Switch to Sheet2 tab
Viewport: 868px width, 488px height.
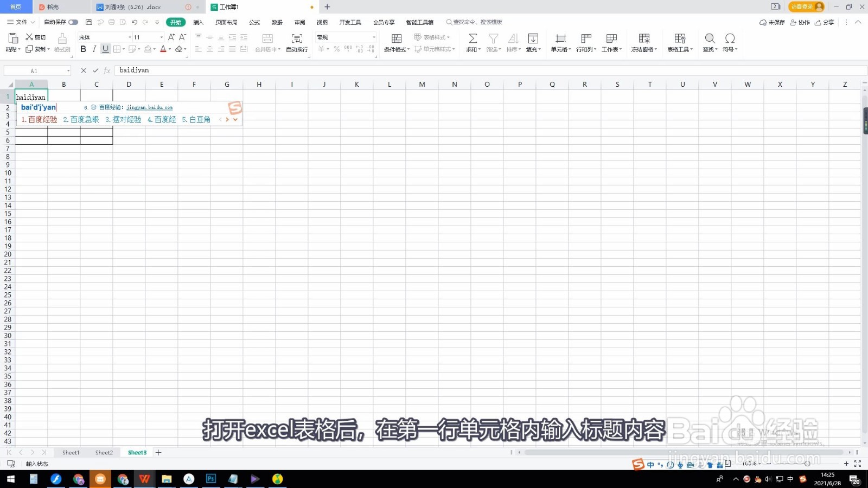click(104, 452)
